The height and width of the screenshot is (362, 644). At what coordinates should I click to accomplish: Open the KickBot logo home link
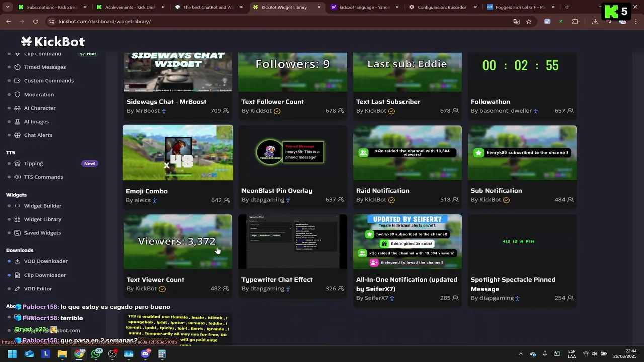tap(53, 42)
